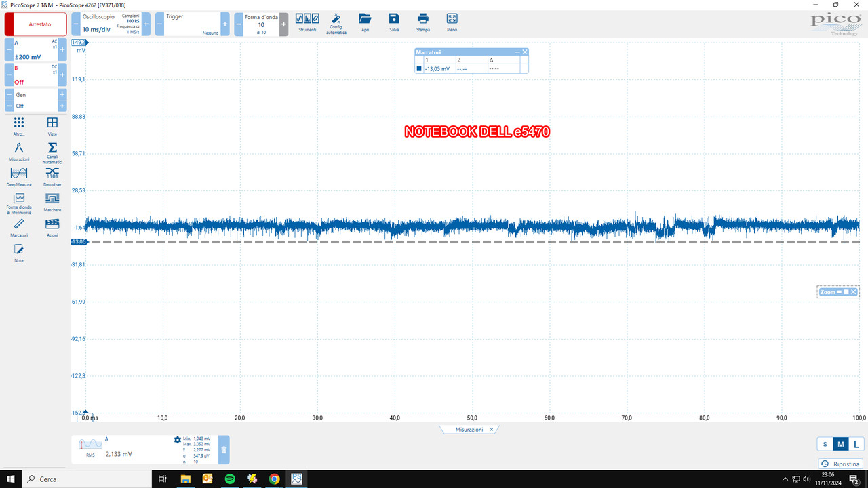
Task: Open the Azioni actions tool
Action: (52, 227)
